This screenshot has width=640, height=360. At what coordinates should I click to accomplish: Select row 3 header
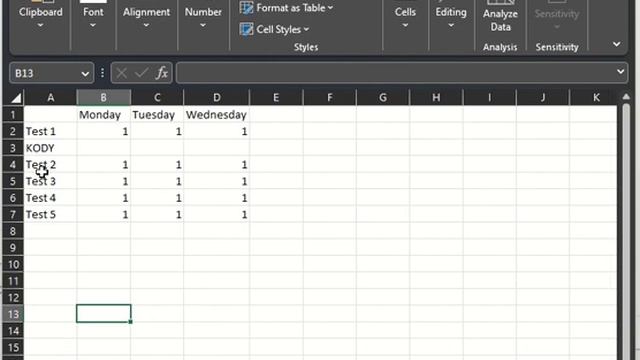(13, 148)
